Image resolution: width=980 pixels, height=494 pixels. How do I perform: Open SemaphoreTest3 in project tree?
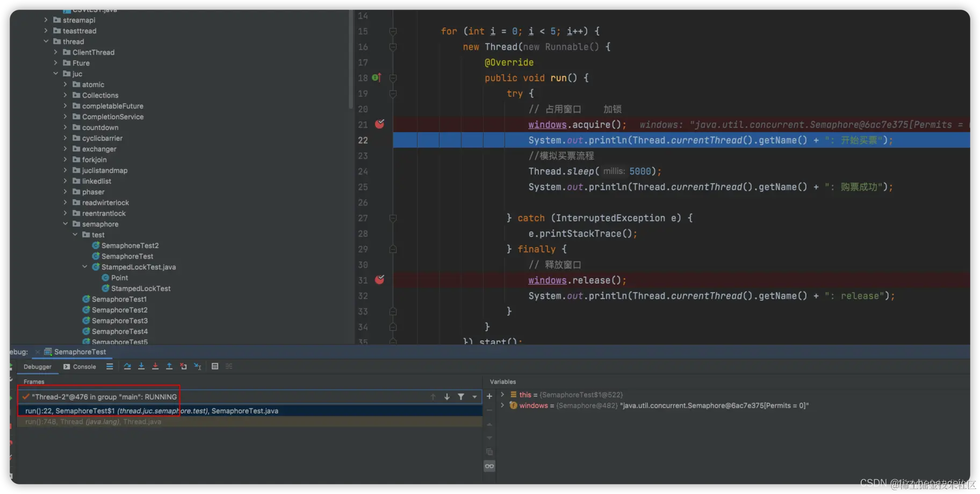119,321
